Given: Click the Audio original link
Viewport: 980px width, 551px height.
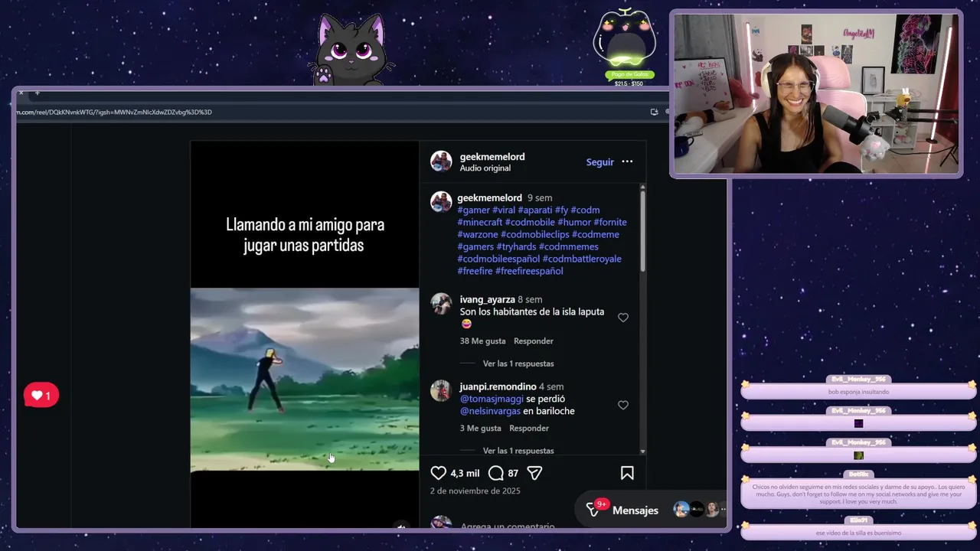Looking at the screenshot, I should coord(485,168).
